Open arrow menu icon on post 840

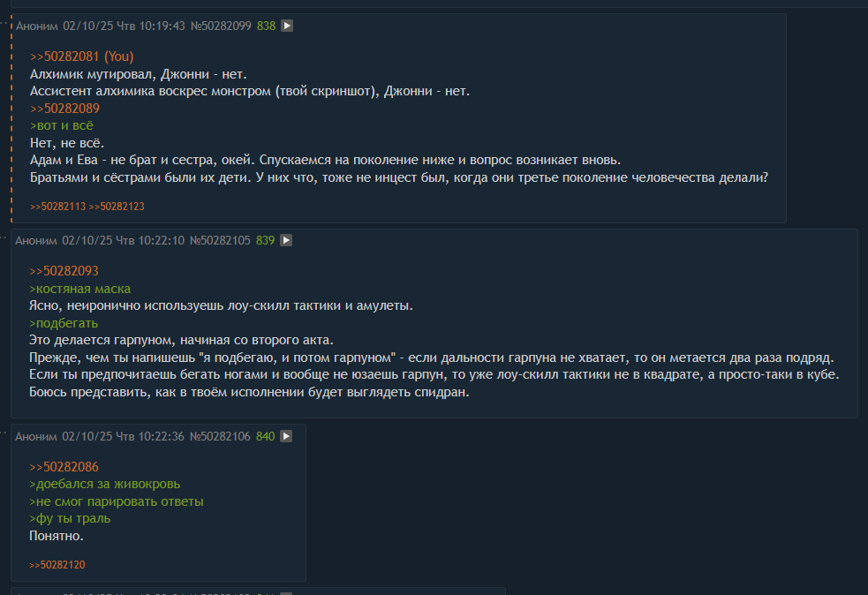click(286, 436)
